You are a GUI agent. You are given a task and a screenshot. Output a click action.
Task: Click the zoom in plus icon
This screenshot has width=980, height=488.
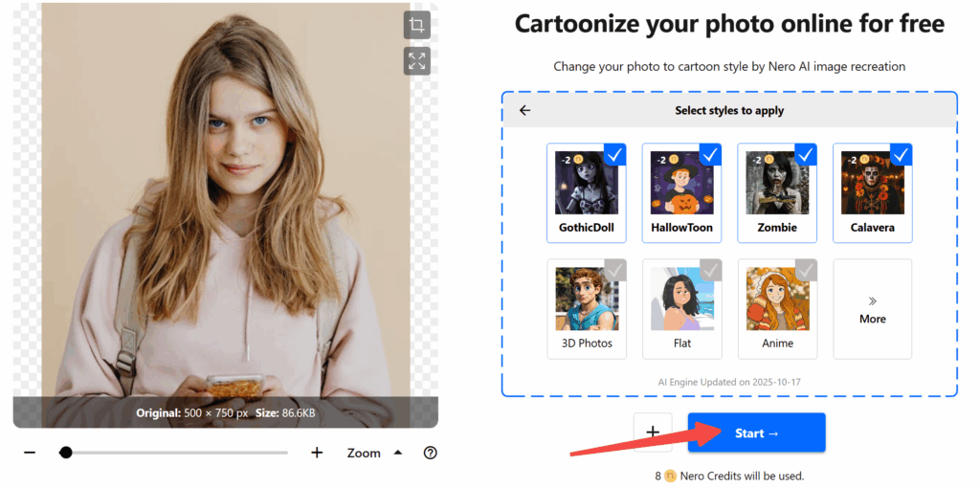[317, 453]
